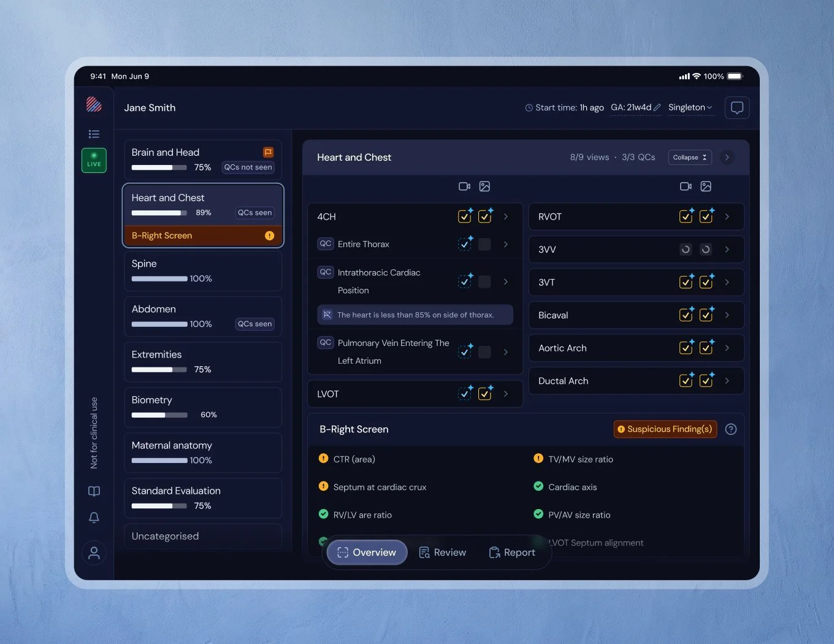
Task: Switch to the Report tab
Action: point(512,553)
